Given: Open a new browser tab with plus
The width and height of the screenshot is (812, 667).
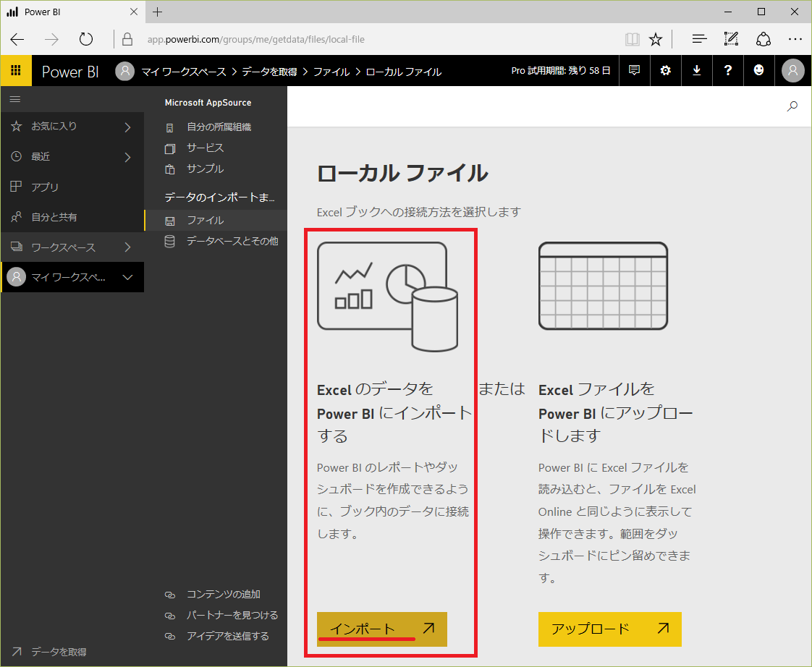Looking at the screenshot, I should (x=158, y=12).
